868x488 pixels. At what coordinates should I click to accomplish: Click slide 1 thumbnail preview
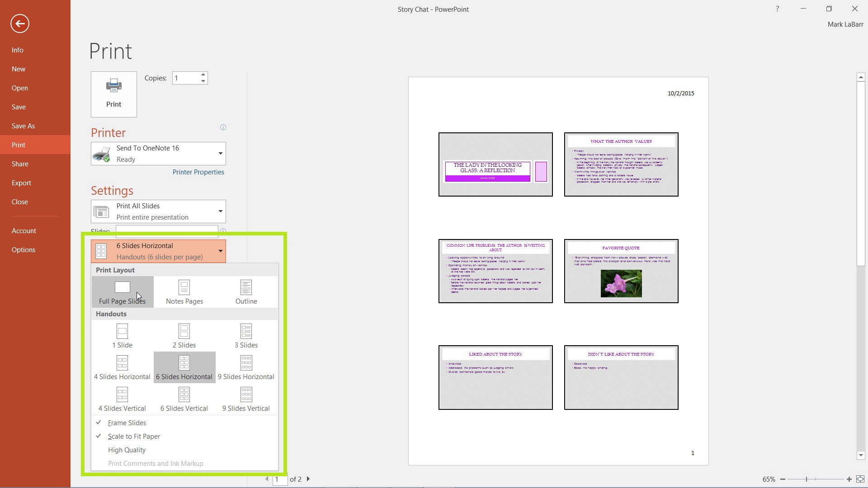tap(495, 164)
